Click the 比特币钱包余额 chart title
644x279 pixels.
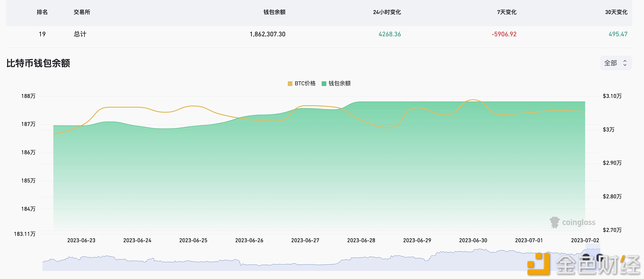38,63
